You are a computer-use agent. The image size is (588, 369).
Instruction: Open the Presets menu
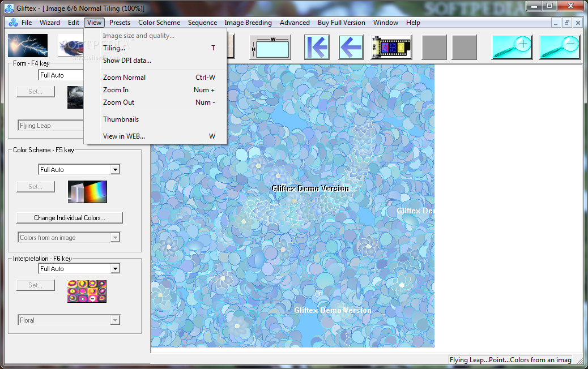[120, 23]
